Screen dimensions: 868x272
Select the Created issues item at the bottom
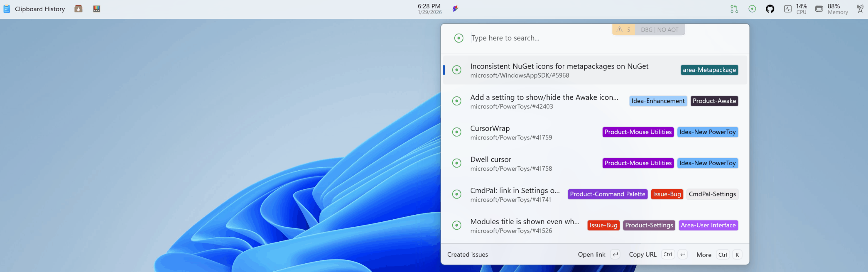pyautogui.click(x=468, y=255)
